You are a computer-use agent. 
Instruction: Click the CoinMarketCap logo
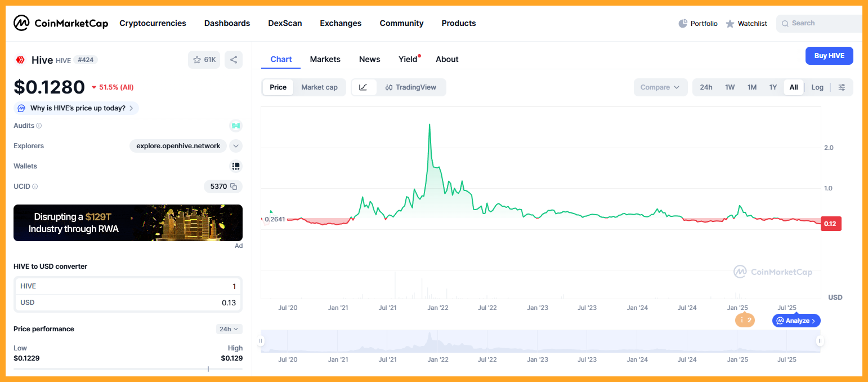[61, 23]
